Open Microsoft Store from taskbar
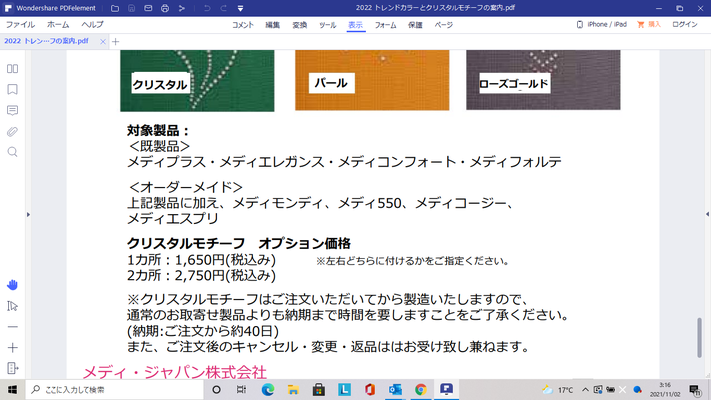The height and width of the screenshot is (400, 711). pyautogui.click(x=319, y=390)
